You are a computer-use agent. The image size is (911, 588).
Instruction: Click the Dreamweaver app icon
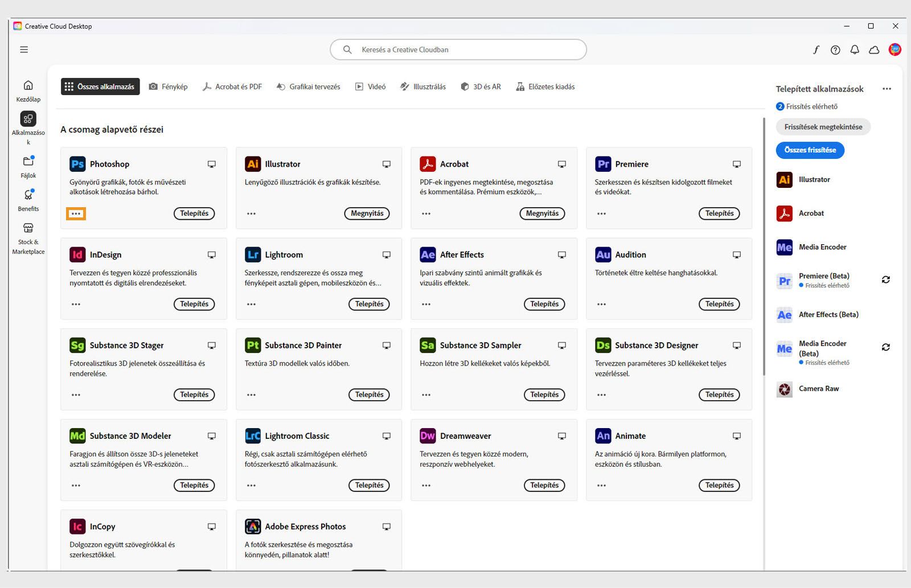pyautogui.click(x=428, y=435)
